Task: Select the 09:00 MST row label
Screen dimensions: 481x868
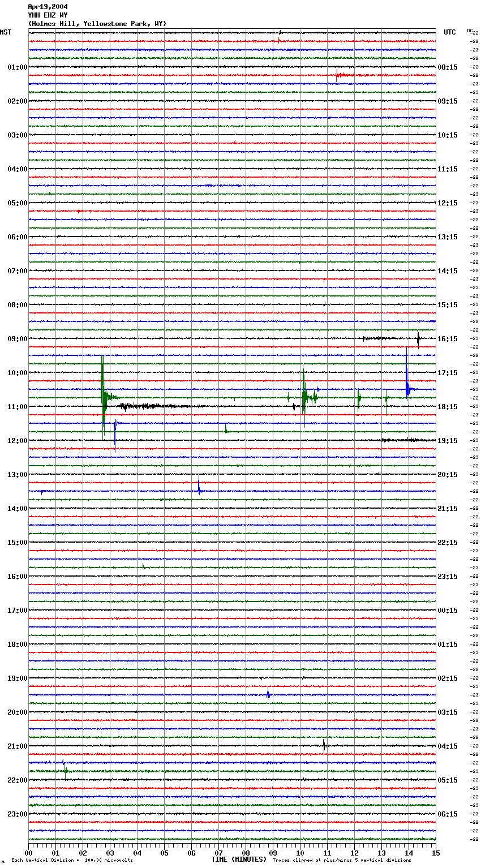Action: [x=17, y=339]
